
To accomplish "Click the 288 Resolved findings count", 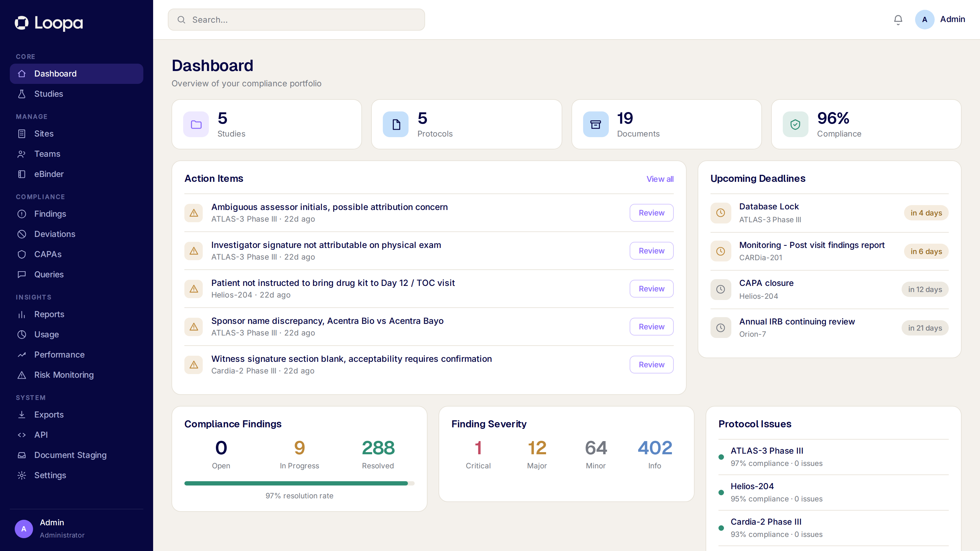I will [378, 448].
